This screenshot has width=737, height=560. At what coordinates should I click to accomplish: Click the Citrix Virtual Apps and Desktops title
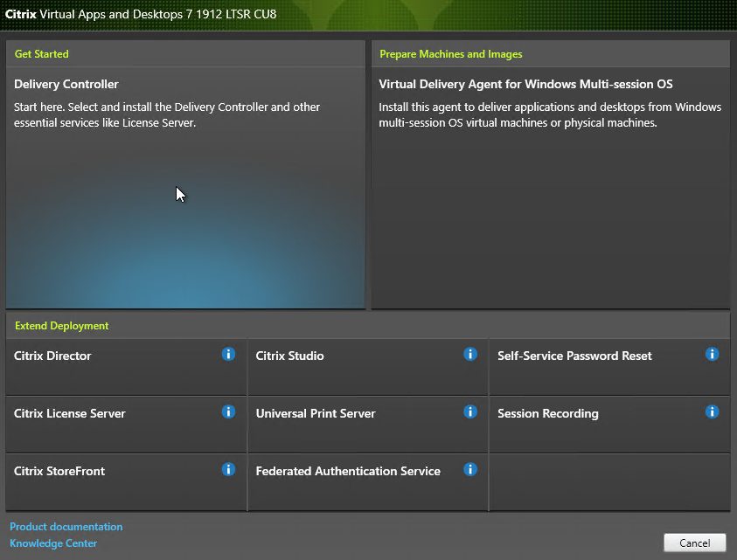coord(141,14)
